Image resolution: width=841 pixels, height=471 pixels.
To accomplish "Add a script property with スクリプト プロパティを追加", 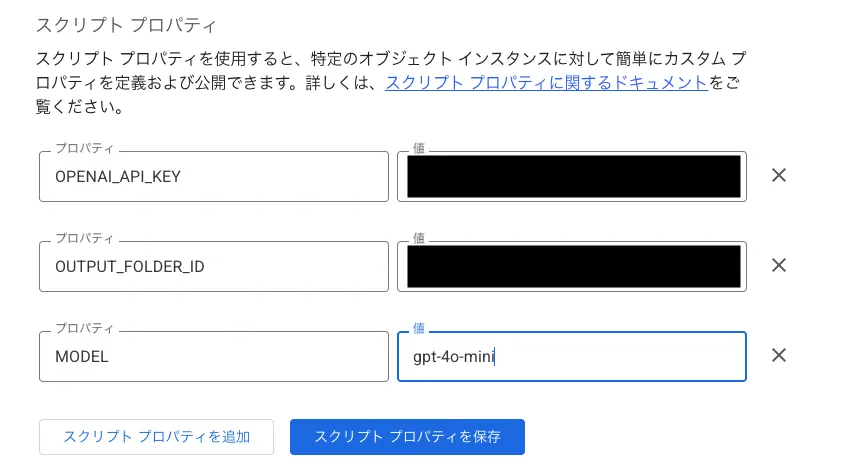I will (157, 437).
